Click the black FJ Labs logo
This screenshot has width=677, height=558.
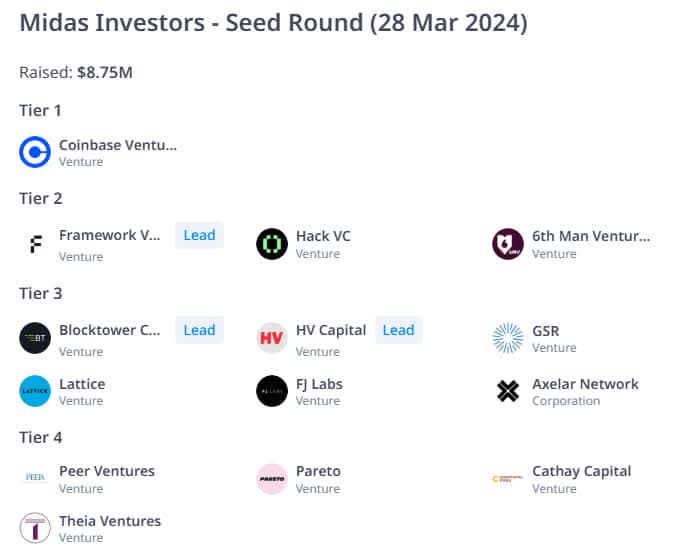[x=272, y=391]
